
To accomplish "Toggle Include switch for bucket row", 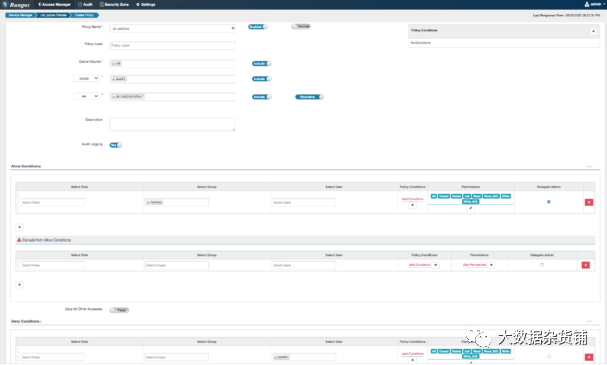I will point(262,79).
